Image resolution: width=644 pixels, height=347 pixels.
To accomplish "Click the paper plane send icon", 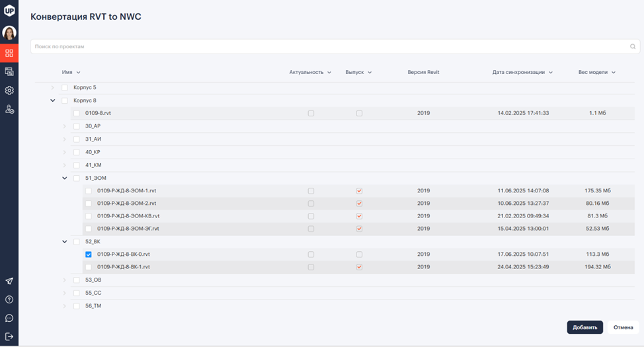I will point(9,281).
